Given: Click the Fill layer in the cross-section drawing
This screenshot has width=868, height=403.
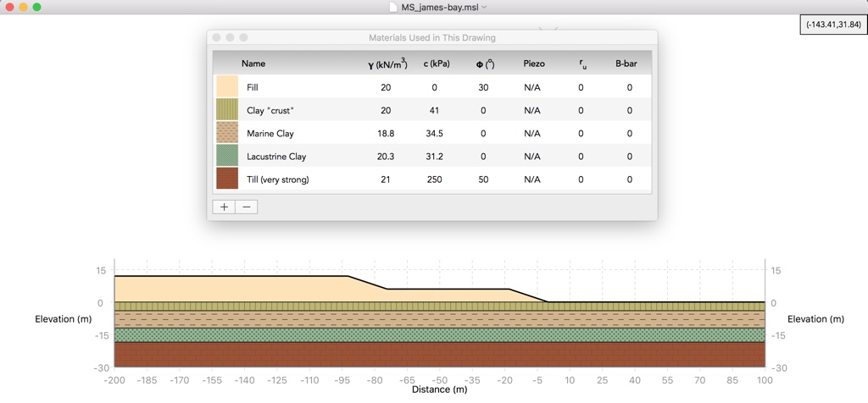Looking at the screenshot, I should [232, 289].
